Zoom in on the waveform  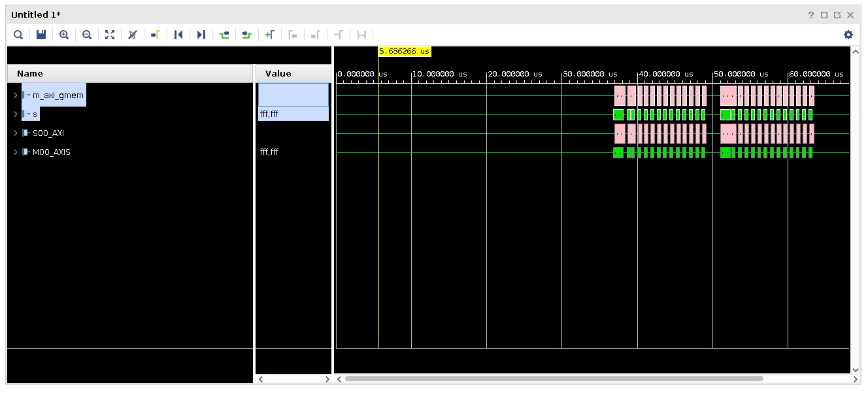click(64, 35)
